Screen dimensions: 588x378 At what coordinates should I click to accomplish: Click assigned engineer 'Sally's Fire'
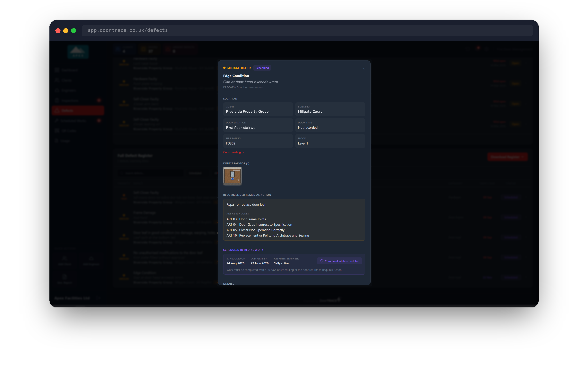(281, 263)
